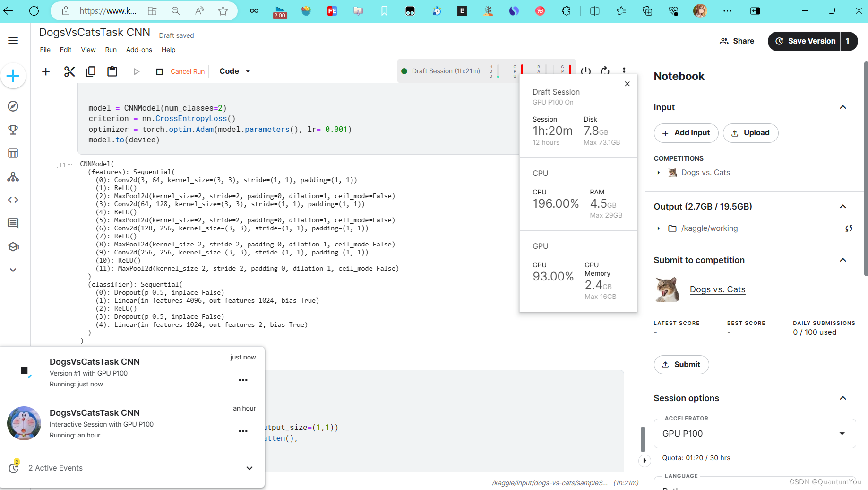Click the Dogs vs. Cats cat thumbnail
The width and height of the screenshot is (868, 490).
click(668, 289)
